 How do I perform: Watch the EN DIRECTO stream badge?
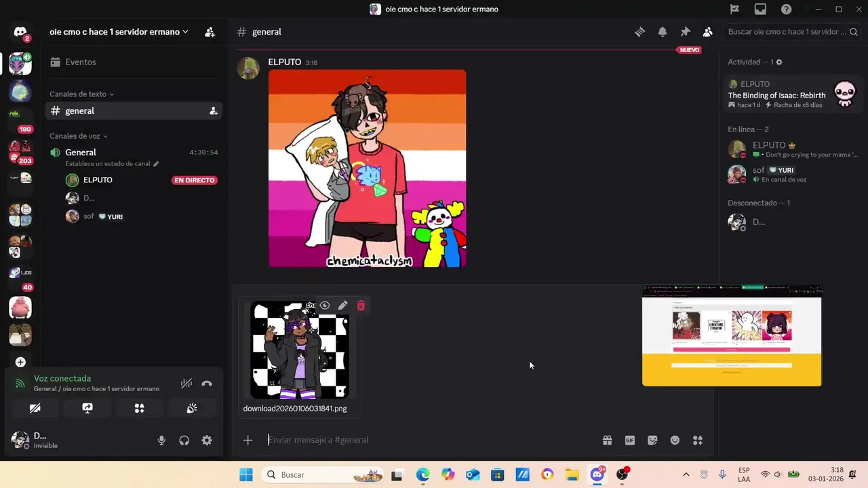(x=195, y=180)
